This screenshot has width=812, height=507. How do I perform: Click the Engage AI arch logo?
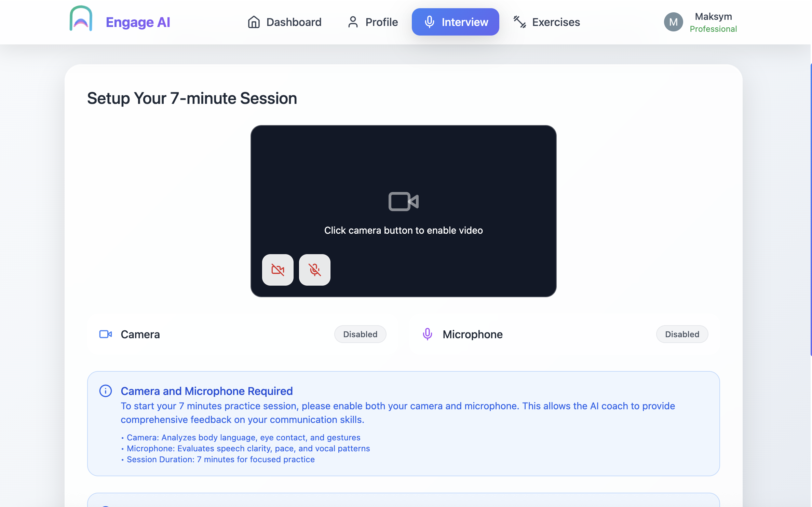(81, 19)
